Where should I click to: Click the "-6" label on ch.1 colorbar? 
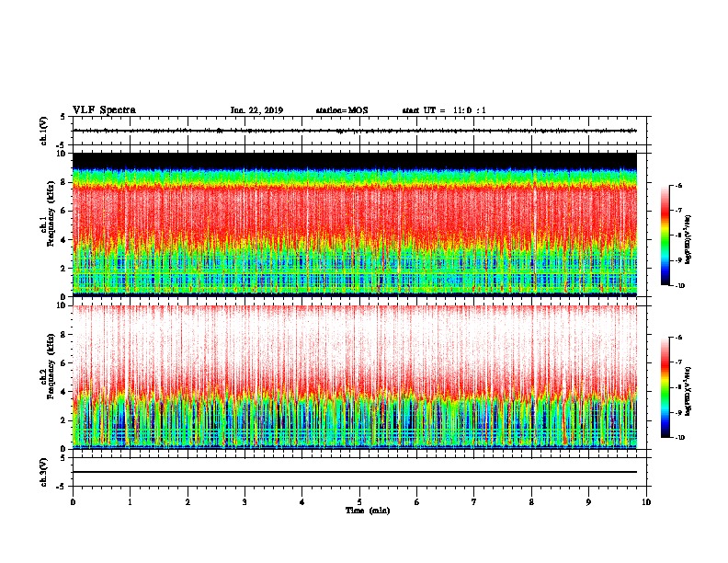(678, 186)
